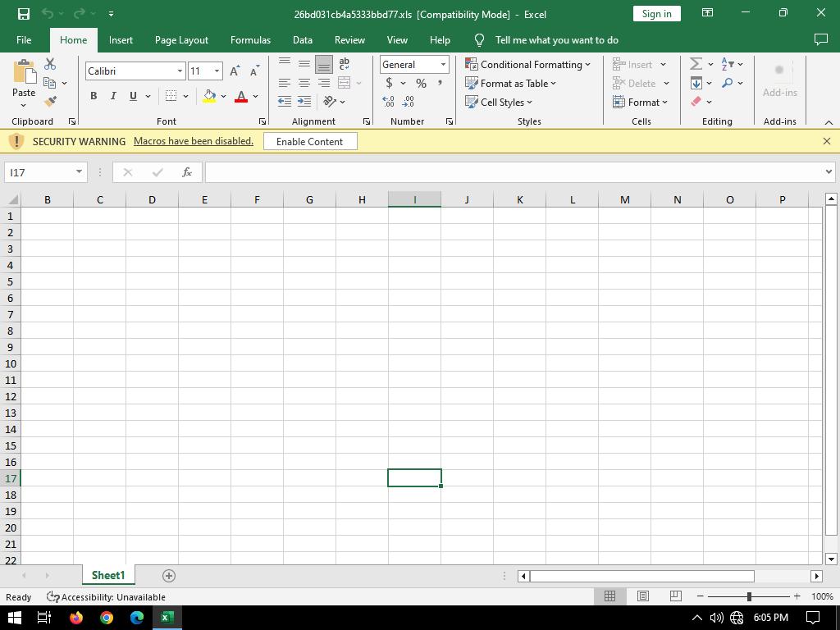
Task: Click the Wrap Text icon
Action: 345,64
